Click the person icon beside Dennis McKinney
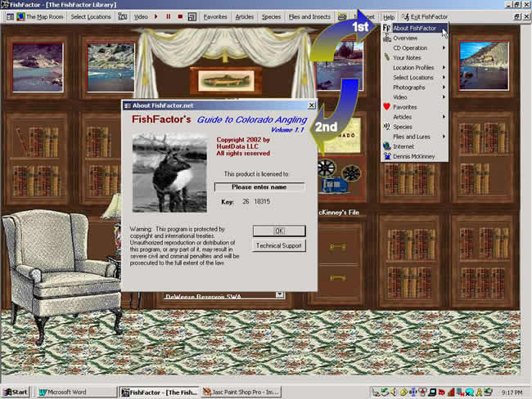Viewport: 532px width, 399px height. pos(387,156)
